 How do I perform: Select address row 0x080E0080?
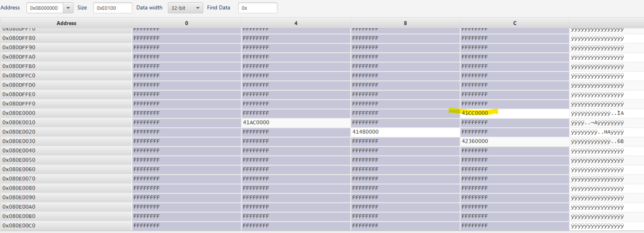[x=66, y=188]
